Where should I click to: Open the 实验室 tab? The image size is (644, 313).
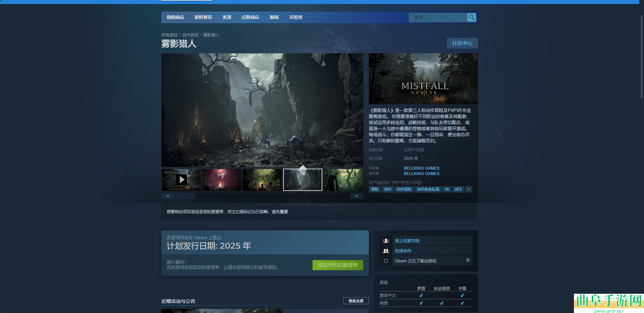tap(296, 17)
